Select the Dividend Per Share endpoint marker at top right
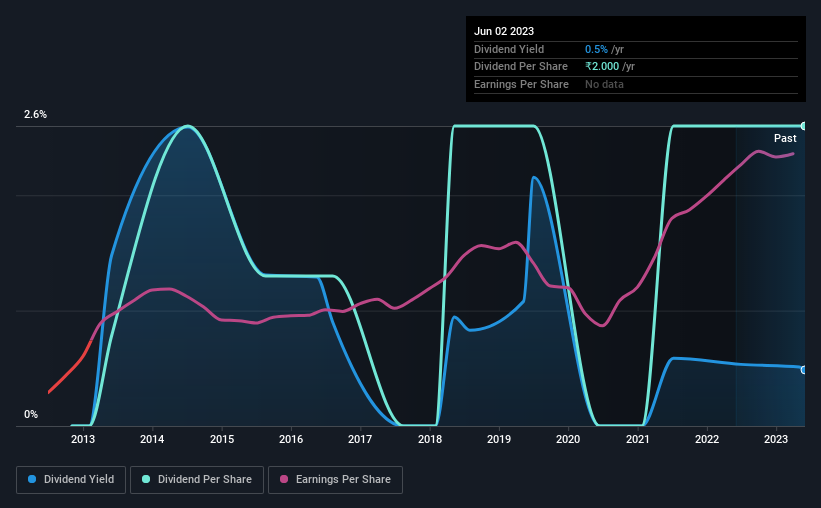The height and width of the screenshot is (508, 821). click(804, 126)
